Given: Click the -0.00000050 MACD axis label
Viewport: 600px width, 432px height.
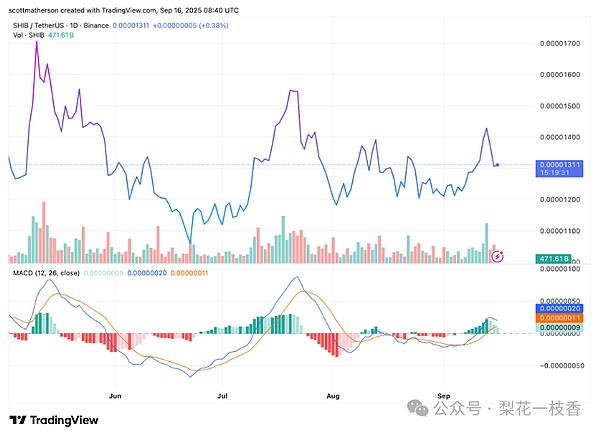Looking at the screenshot, I should click(563, 365).
